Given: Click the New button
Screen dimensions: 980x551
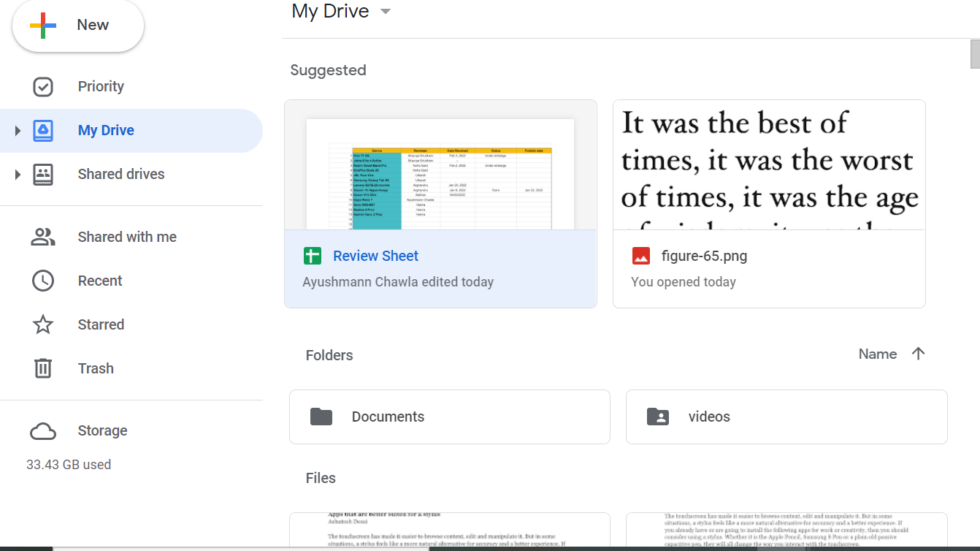Looking at the screenshot, I should pyautogui.click(x=77, y=25).
